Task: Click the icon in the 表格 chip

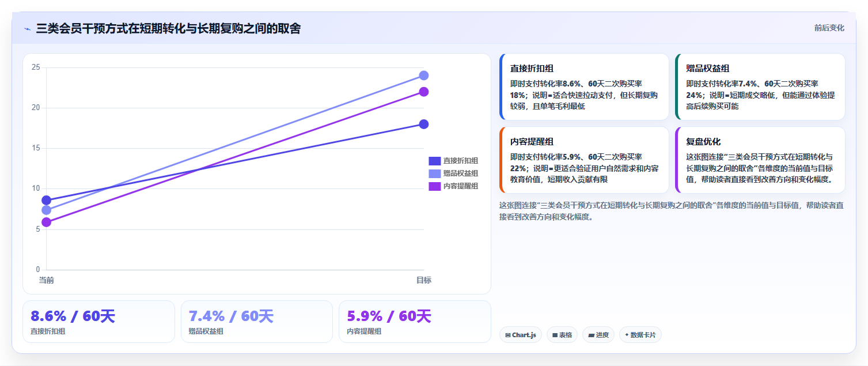Action: pyautogui.click(x=555, y=335)
